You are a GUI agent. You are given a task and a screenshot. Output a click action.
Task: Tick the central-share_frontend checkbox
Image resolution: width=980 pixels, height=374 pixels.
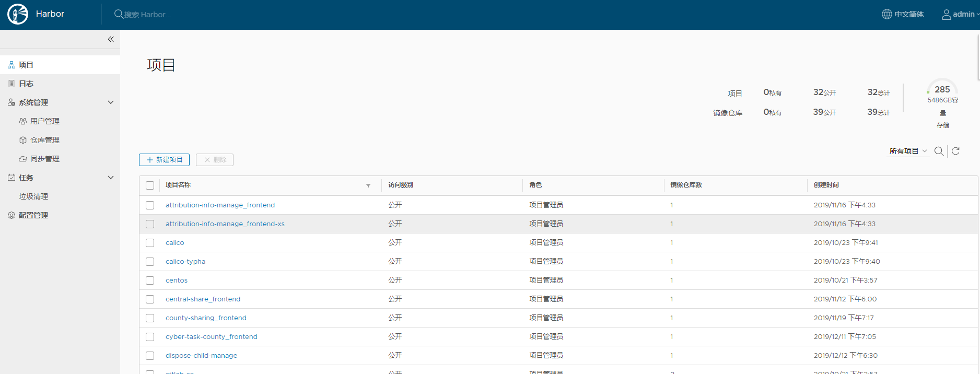[150, 299]
